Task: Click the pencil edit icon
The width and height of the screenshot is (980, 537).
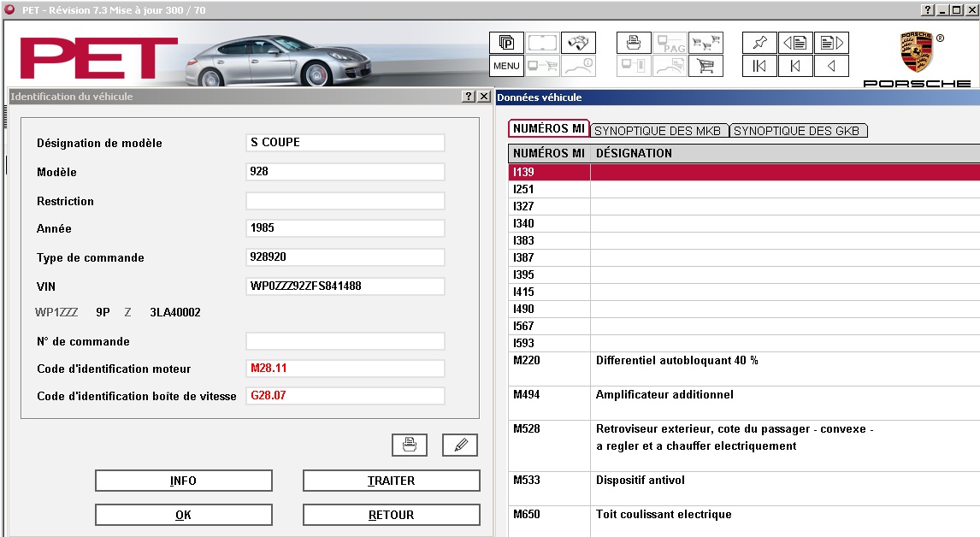Action: tap(460, 445)
